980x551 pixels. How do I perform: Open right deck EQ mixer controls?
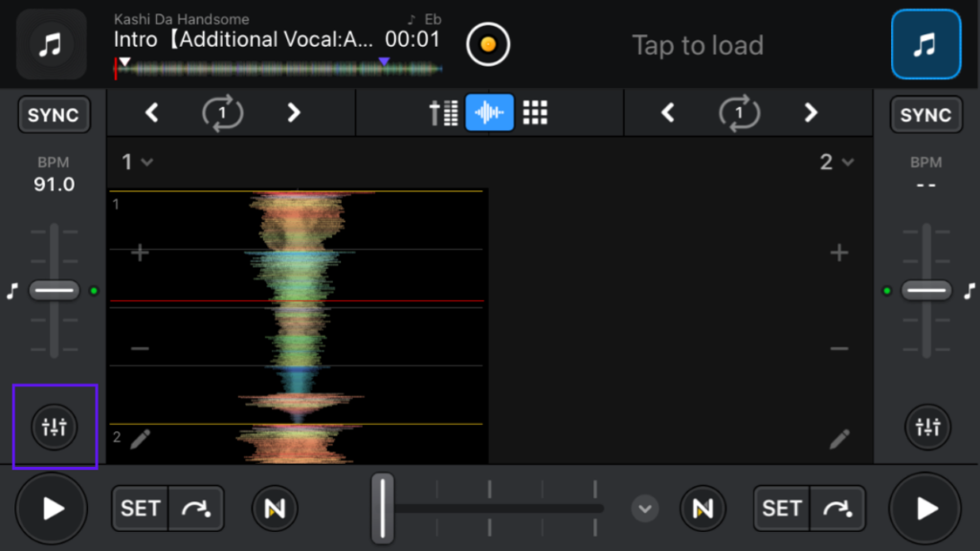click(927, 427)
